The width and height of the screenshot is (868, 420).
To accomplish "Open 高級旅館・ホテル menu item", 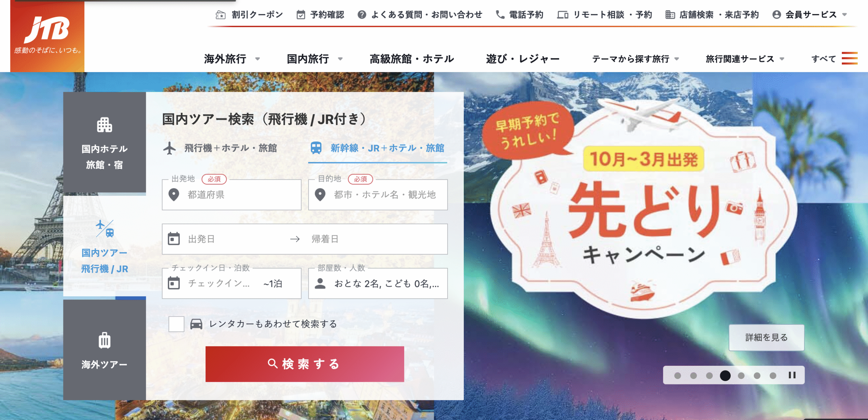I will point(412,59).
